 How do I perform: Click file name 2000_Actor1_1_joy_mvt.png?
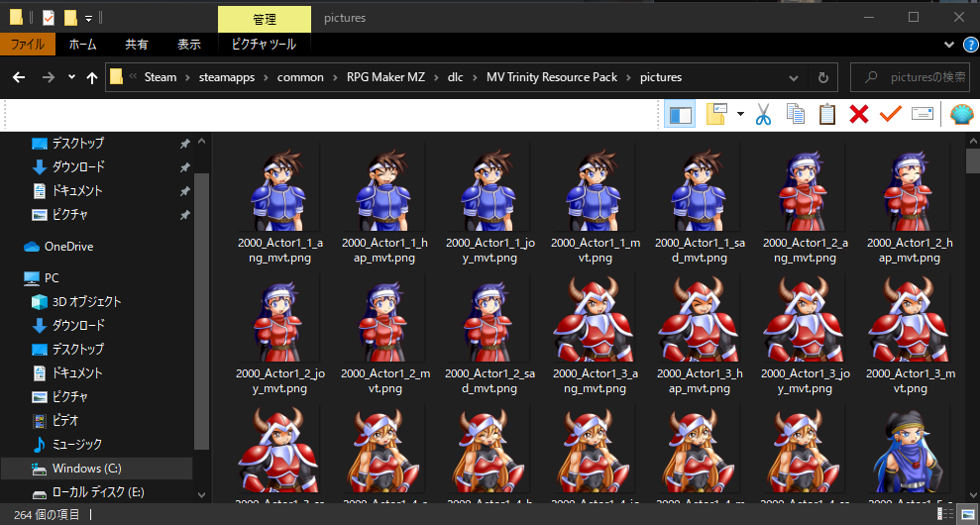tap(489, 250)
